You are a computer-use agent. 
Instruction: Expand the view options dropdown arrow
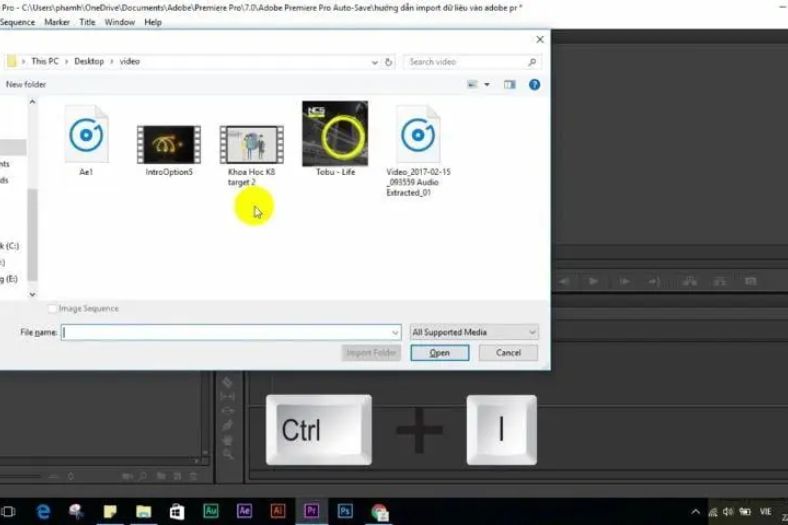click(487, 85)
